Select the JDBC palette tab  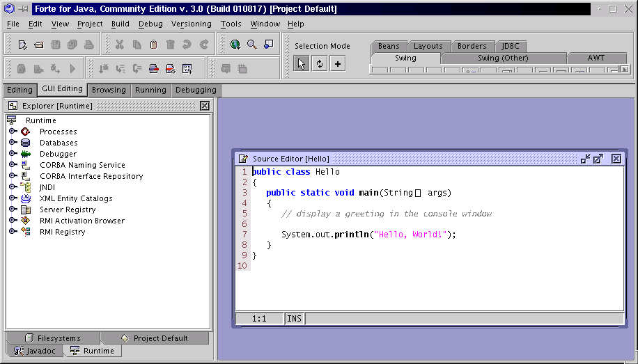[x=511, y=46]
